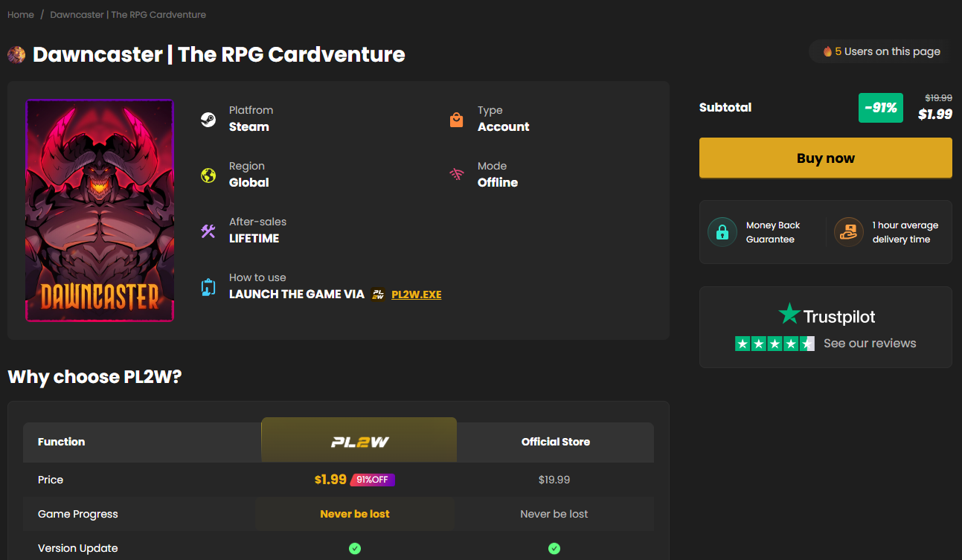The width and height of the screenshot is (962, 560).
Task: Click the Function column header
Action: [62, 442]
